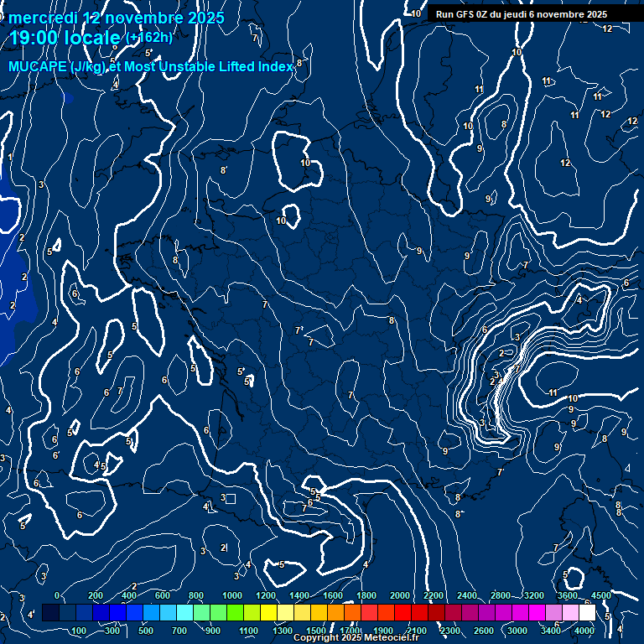Click the "3400" label below the color scale

(551, 631)
